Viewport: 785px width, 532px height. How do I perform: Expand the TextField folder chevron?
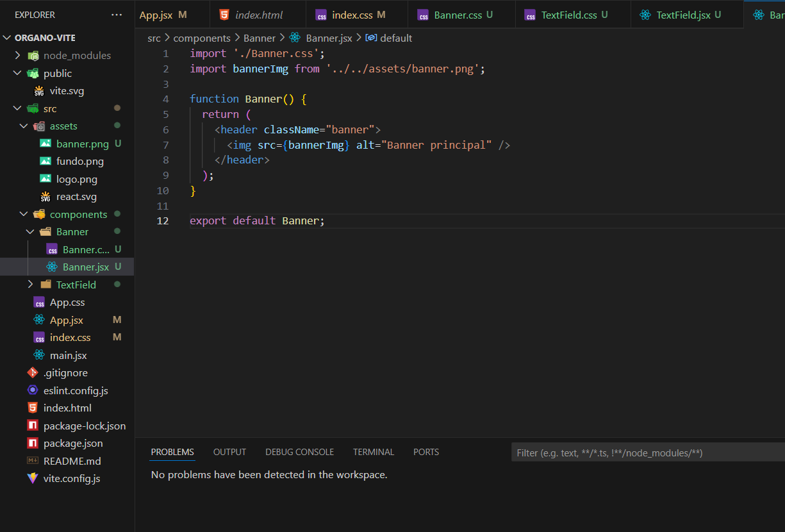pos(30,285)
